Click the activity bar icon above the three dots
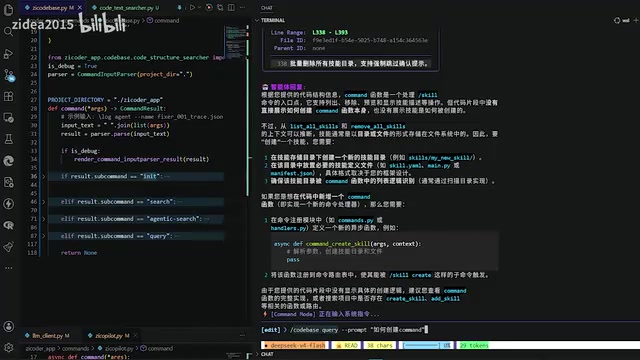 pyautogui.click(x=9, y=247)
